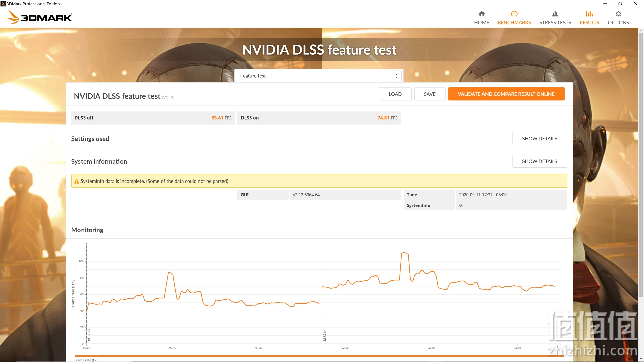Click the 3DMark logo

click(39, 17)
